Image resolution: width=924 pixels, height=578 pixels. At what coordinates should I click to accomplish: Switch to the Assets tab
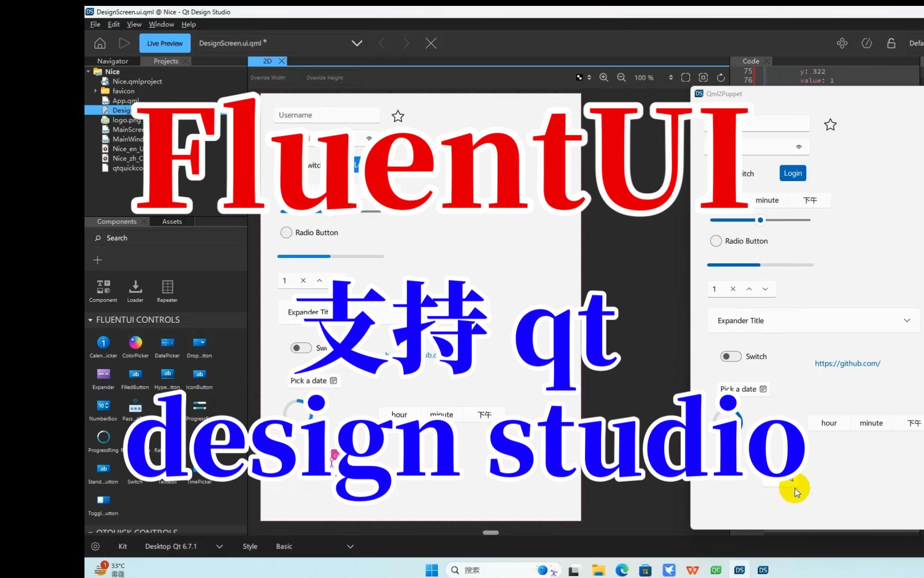pyautogui.click(x=172, y=222)
